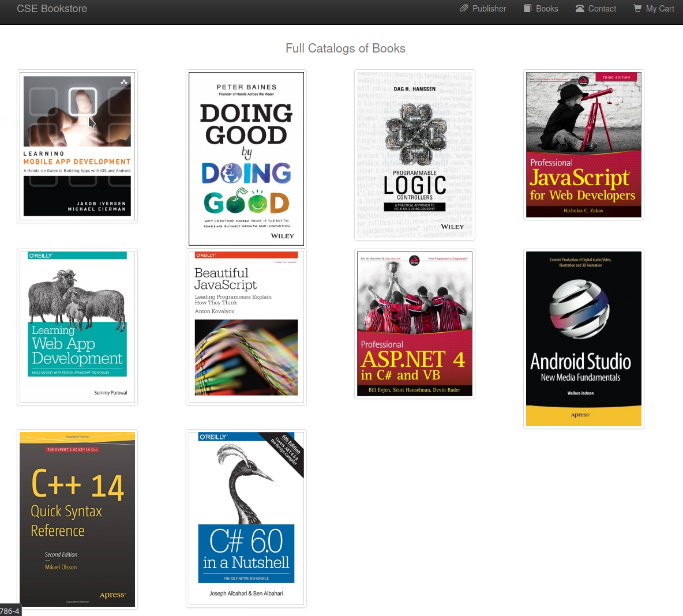683x616 pixels.
Task: Select the Beautiful JavaScript book cover
Action: pyautogui.click(x=246, y=326)
